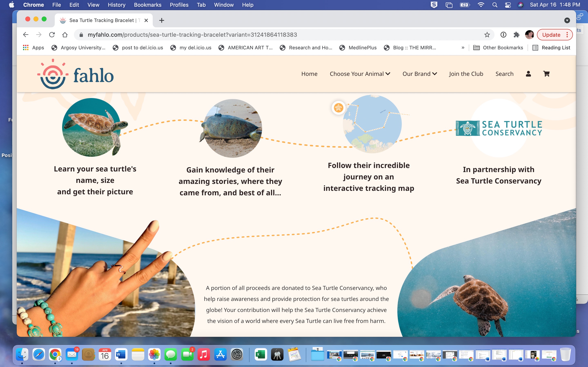
Task: Click the browser reload button
Action: tap(52, 35)
